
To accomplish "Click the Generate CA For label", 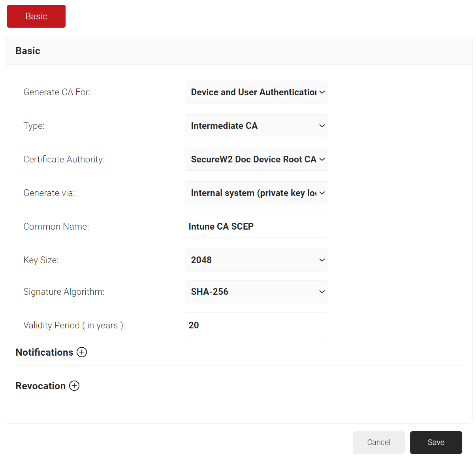I will [x=57, y=92].
